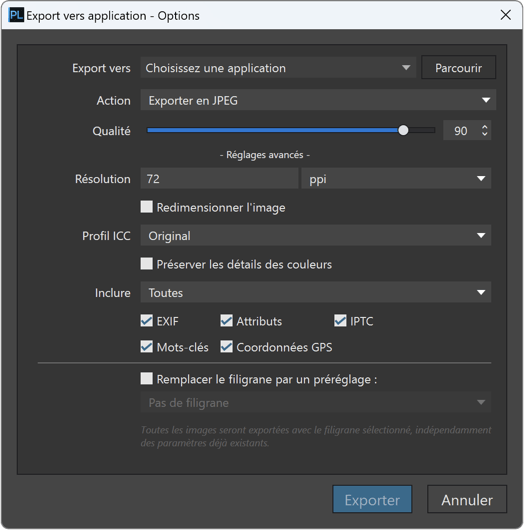524x530 pixels.
Task: Click the PL application icon in title bar
Action: click(16, 16)
